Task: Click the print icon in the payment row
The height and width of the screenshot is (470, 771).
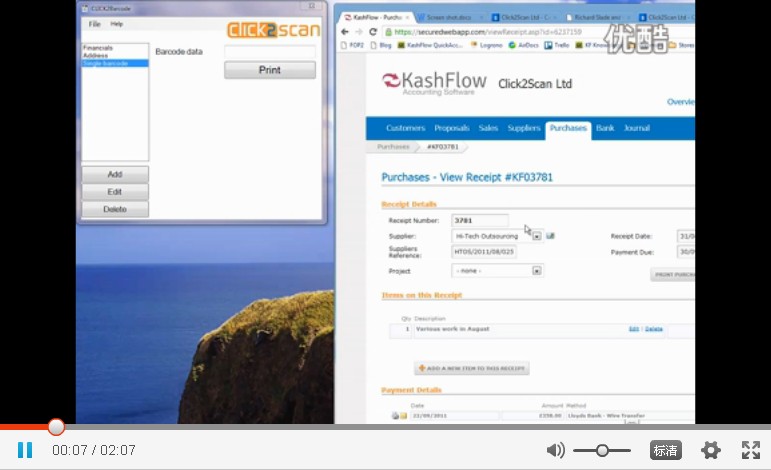Action: [x=395, y=415]
